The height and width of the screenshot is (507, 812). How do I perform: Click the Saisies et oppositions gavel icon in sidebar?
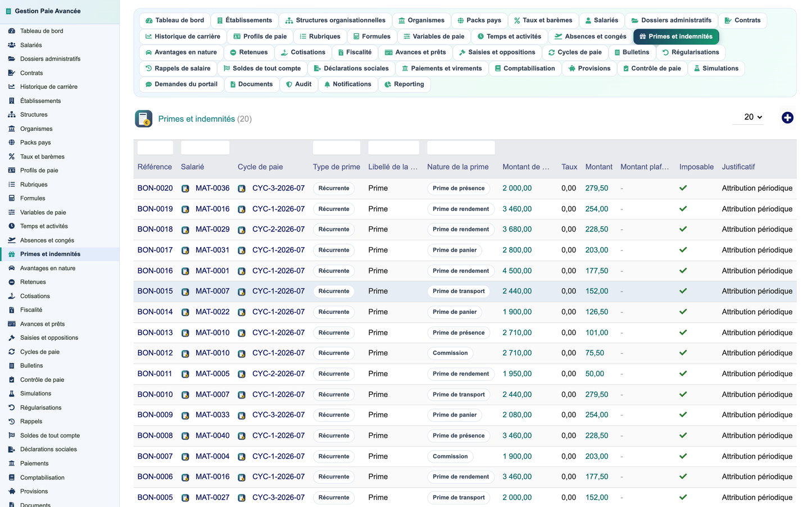click(x=11, y=338)
